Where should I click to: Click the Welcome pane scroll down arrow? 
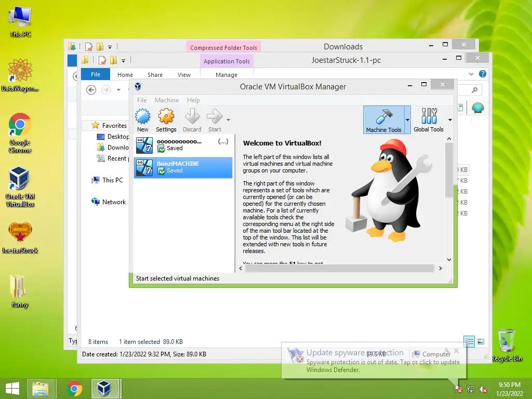449,260
